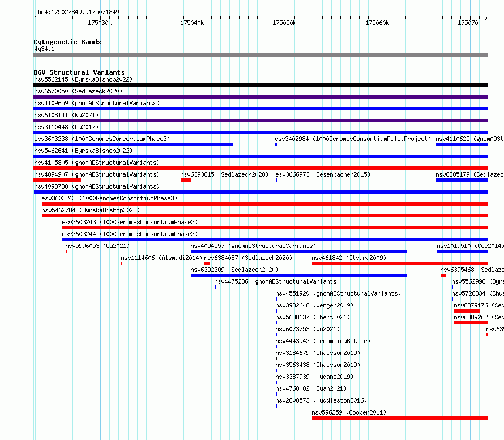Open nsv4109659 (gnomADStructuralVariants) label

pos(97,103)
